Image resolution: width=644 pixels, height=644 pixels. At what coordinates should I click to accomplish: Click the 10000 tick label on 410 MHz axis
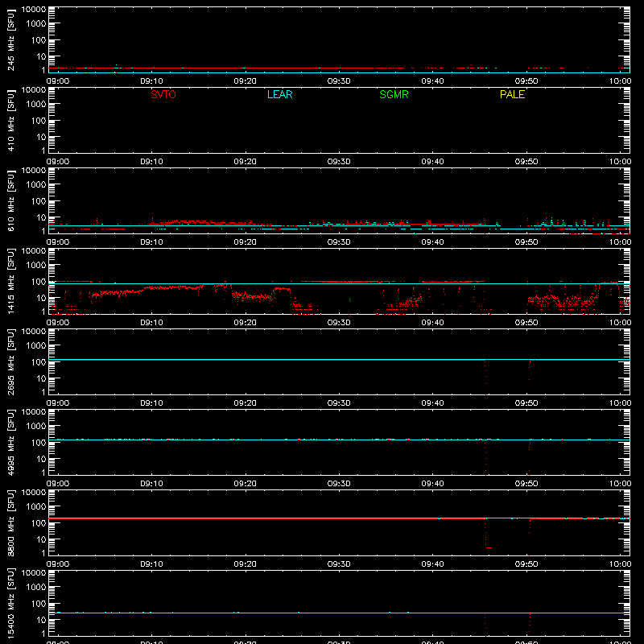pos(34,90)
